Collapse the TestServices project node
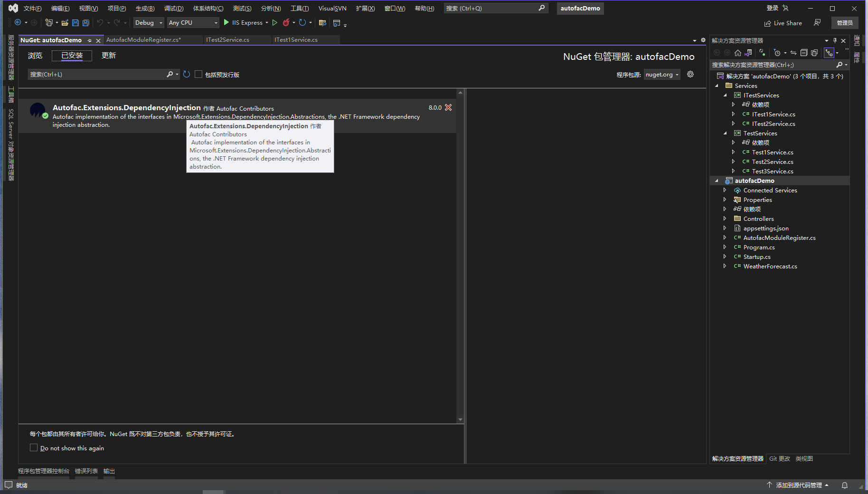 click(725, 133)
